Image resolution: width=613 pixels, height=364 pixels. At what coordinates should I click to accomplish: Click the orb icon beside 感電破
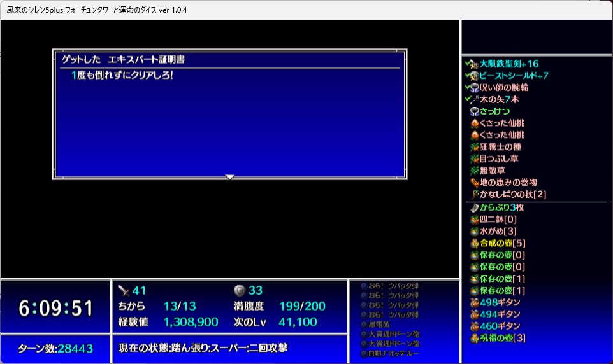pos(364,325)
